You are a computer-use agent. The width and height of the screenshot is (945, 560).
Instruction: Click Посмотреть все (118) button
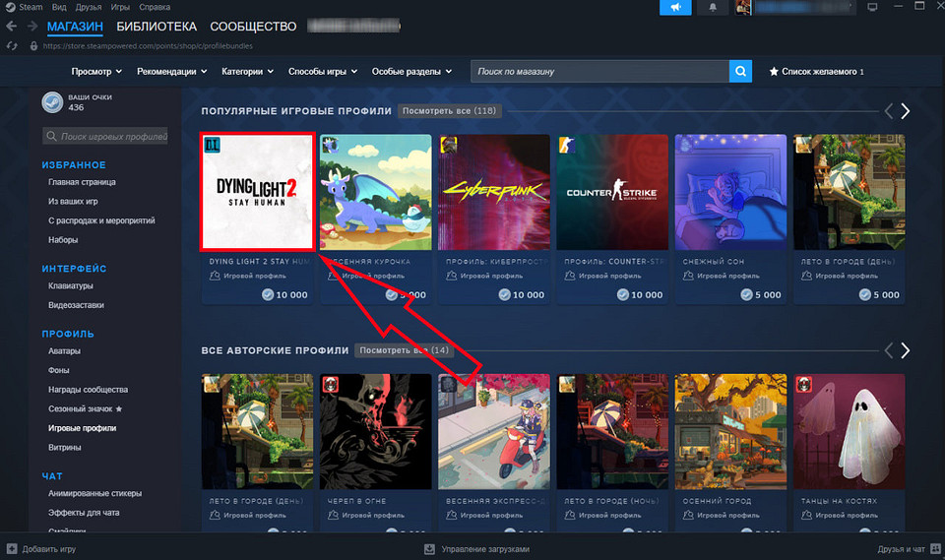tap(449, 111)
